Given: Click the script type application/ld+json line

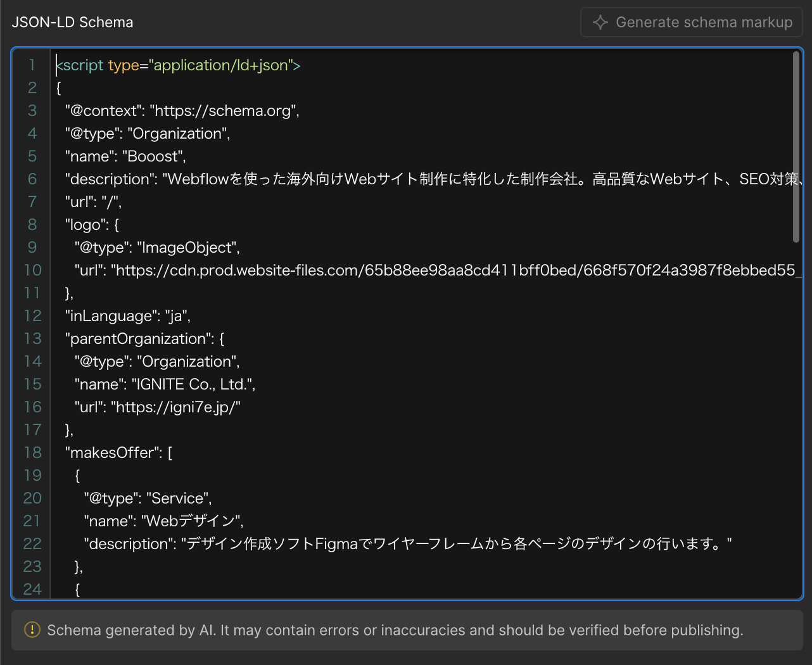Looking at the screenshot, I should [x=178, y=65].
